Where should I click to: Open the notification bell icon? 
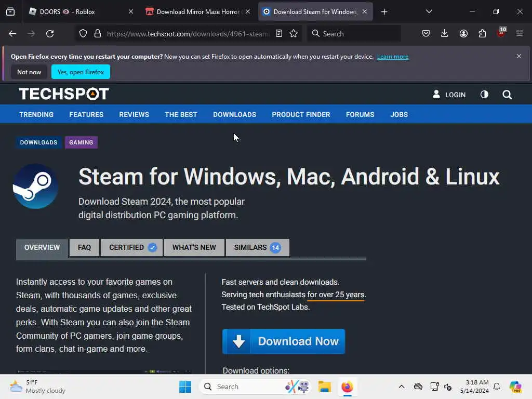[x=497, y=387]
